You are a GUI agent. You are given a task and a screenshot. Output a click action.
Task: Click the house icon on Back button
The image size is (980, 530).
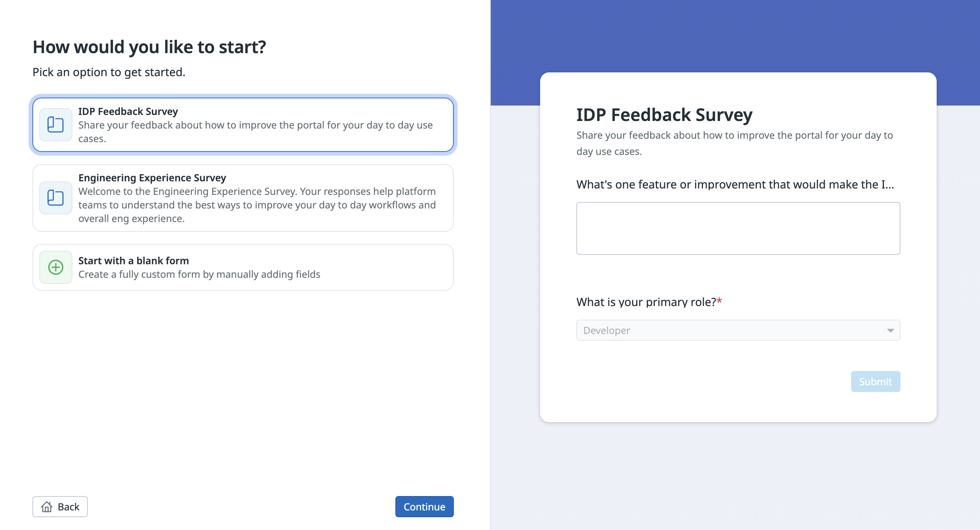pyautogui.click(x=47, y=507)
